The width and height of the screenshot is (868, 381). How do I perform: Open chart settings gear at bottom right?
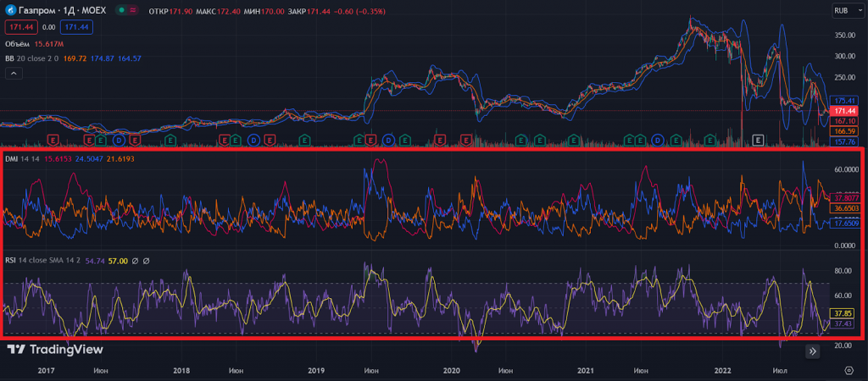point(849,370)
